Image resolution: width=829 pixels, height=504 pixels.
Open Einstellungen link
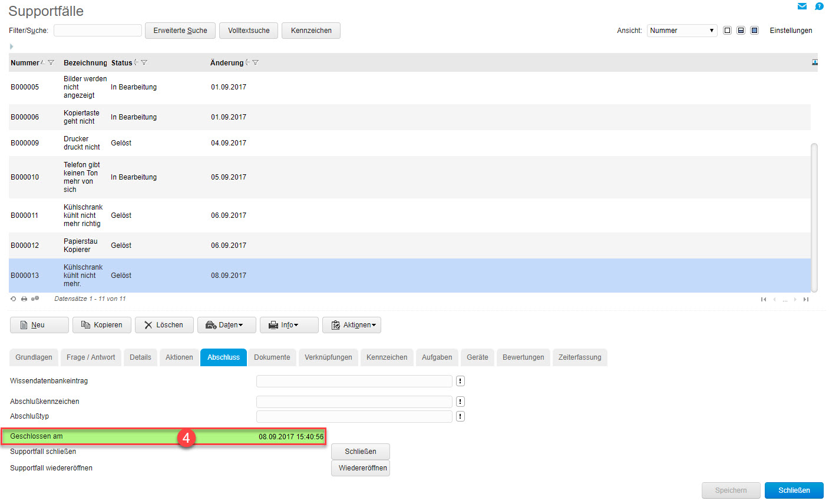click(x=791, y=31)
